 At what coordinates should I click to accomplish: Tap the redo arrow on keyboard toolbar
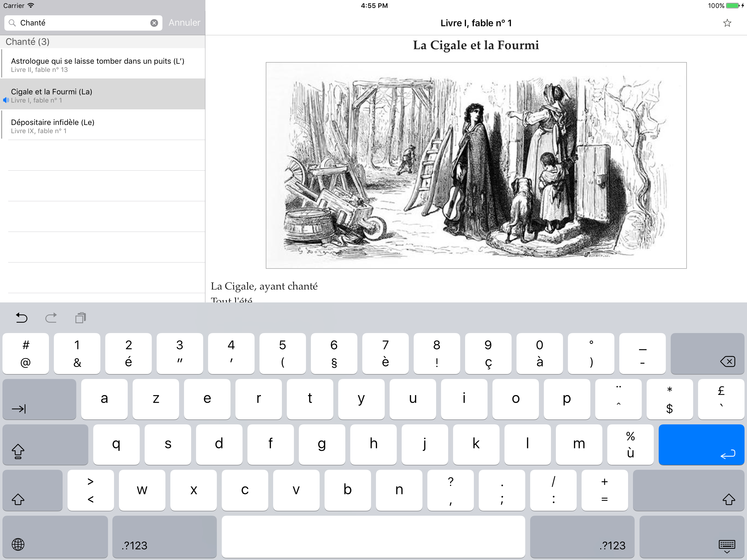coord(51,317)
